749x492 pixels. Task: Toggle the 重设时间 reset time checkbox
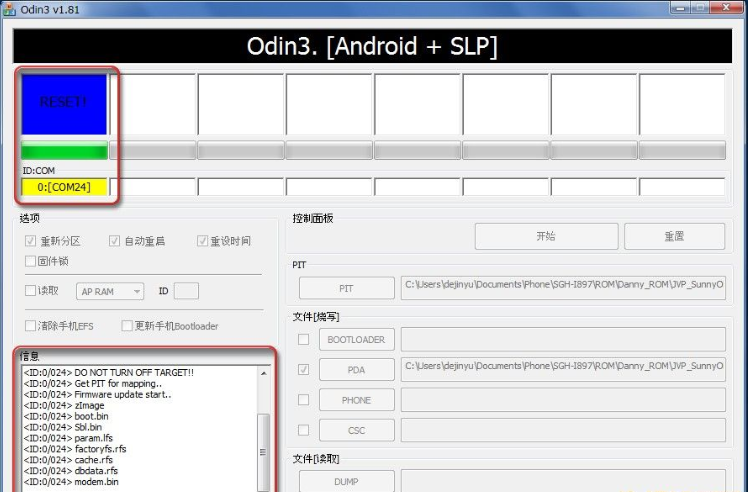pos(203,241)
